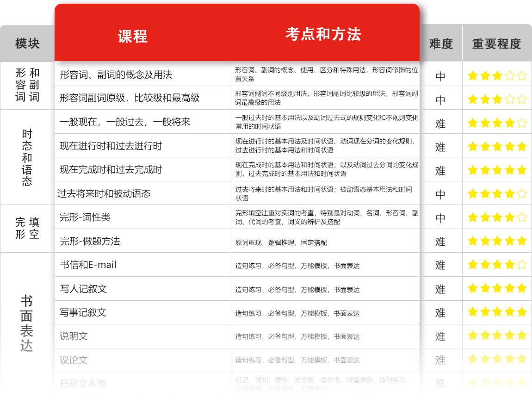Click 造句练习 description in 说明文 row
This screenshot has width=532, height=397.
(297, 336)
